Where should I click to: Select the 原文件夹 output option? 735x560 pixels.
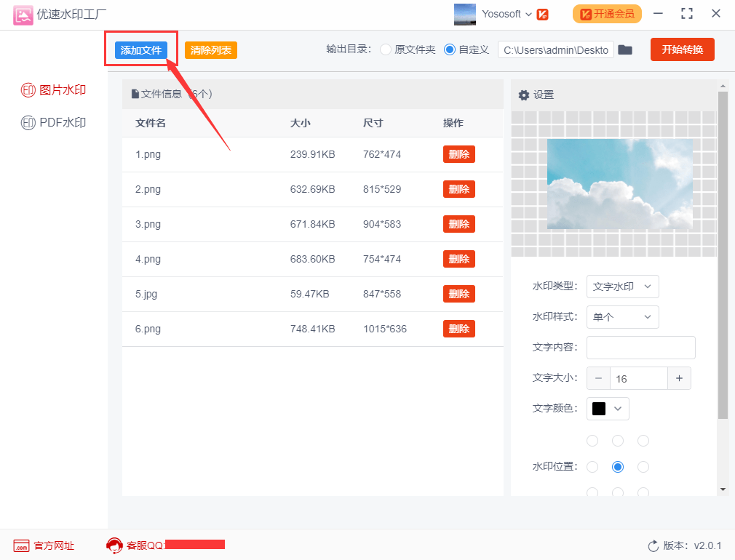pos(386,49)
